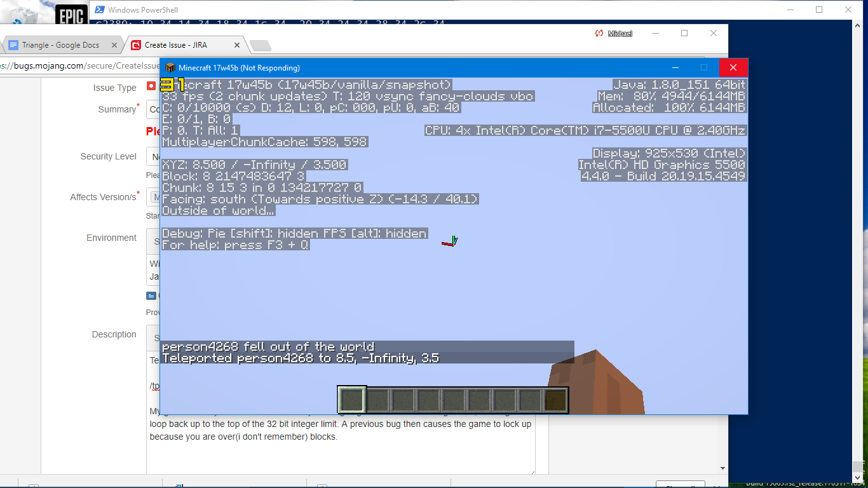Click the 'XYZ: 8.500 / -Infinity / 3.500' debug line

(254, 165)
